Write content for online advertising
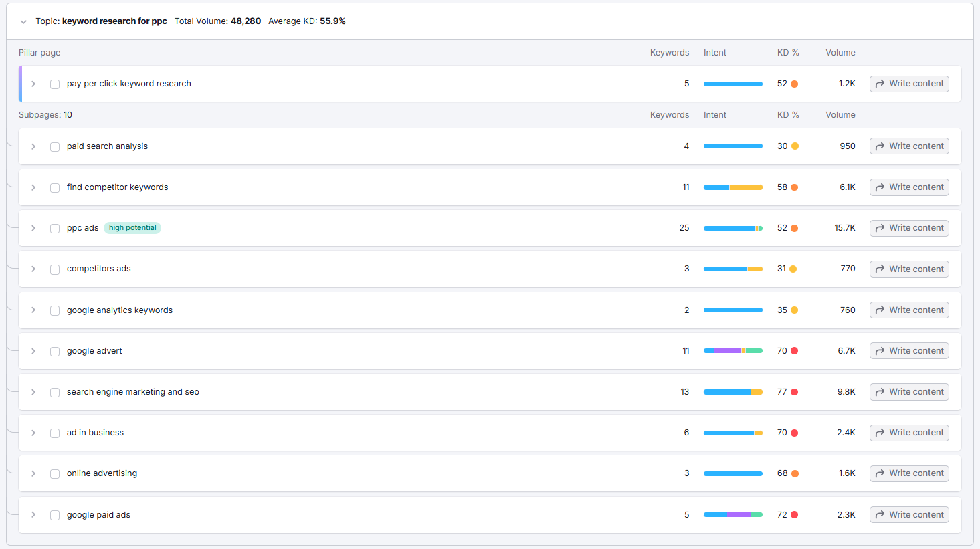Screen dimensions: 980x549 click(x=909, y=473)
